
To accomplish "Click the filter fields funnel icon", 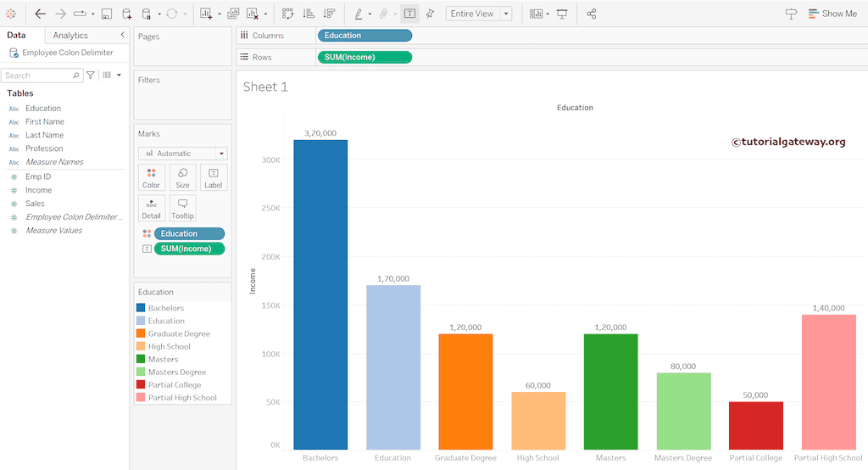I will (x=91, y=75).
